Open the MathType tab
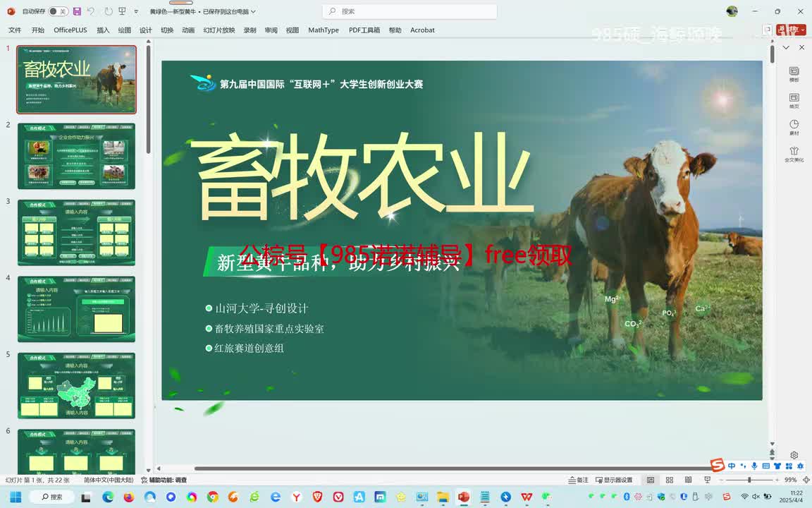 [x=323, y=30]
